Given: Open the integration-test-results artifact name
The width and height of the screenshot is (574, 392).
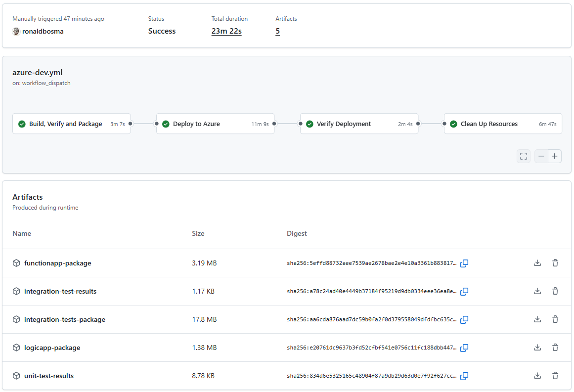Looking at the screenshot, I should click(61, 291).
